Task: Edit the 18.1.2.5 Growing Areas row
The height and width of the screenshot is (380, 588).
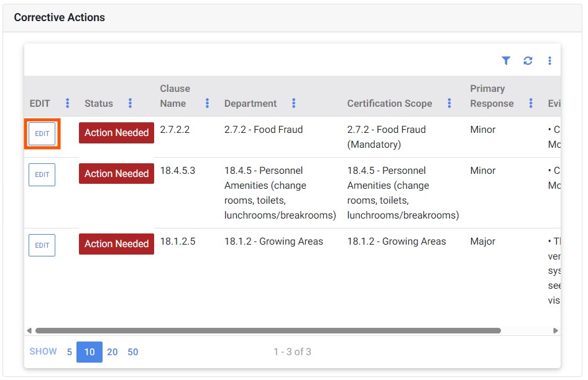Action: (x=42, y=245)
